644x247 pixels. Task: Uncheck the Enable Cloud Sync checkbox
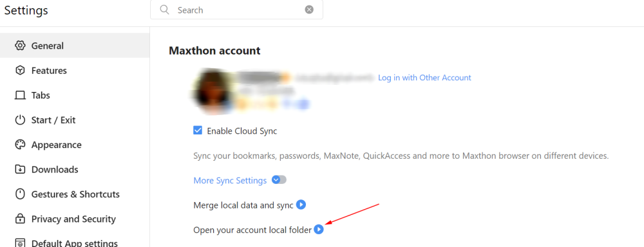point(198,131)
